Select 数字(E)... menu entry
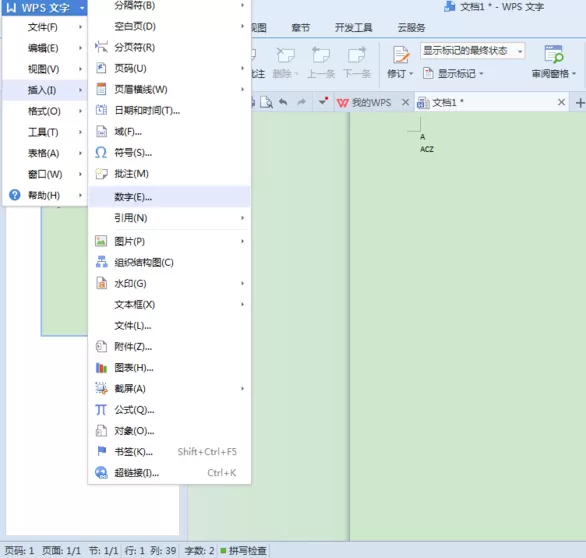Screen dimensions: 586x558 (169, 197)
